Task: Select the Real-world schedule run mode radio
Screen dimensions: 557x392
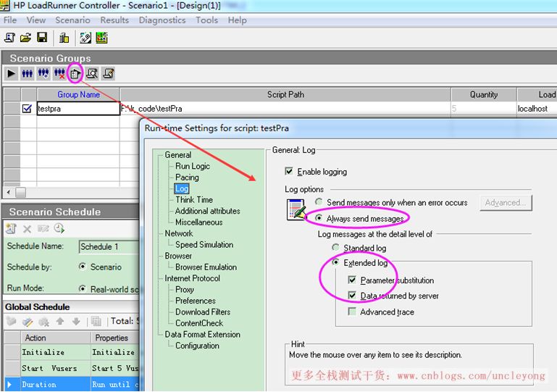Action: coord(83,288)
